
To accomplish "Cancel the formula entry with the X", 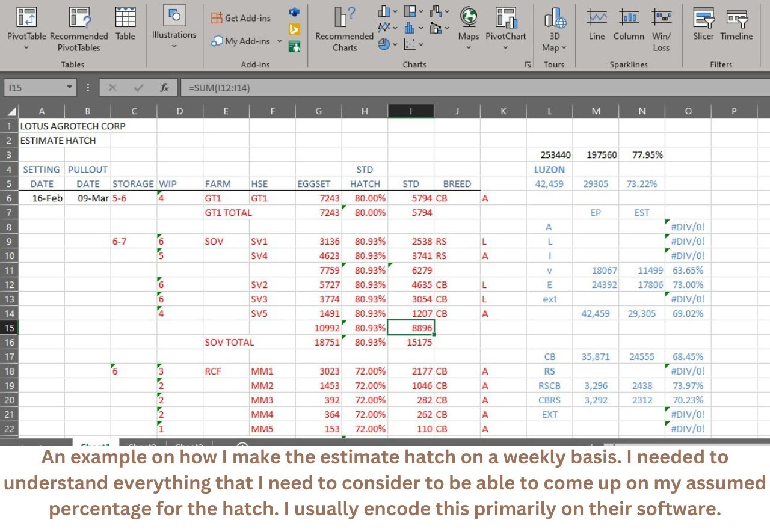I will point(112,88).
